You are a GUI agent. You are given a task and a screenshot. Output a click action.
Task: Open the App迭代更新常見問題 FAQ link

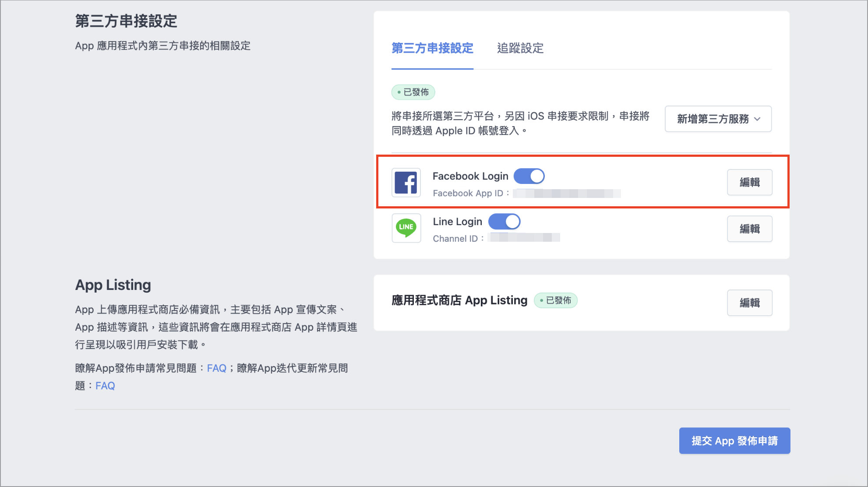click(x=105, y=386)
